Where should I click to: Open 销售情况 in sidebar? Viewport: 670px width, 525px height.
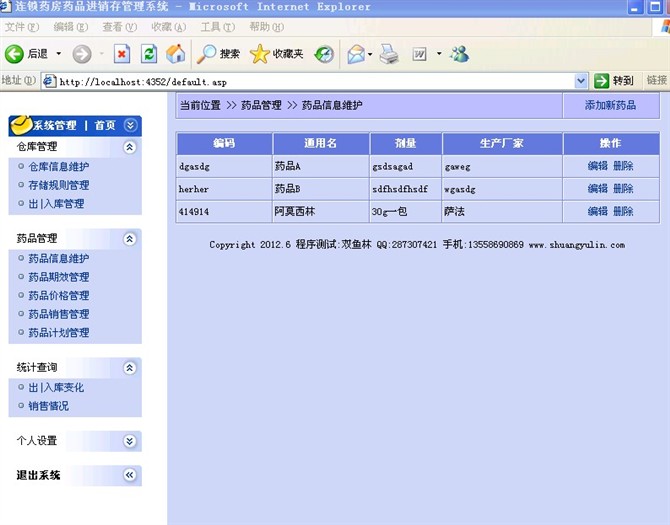click(48, 406)
